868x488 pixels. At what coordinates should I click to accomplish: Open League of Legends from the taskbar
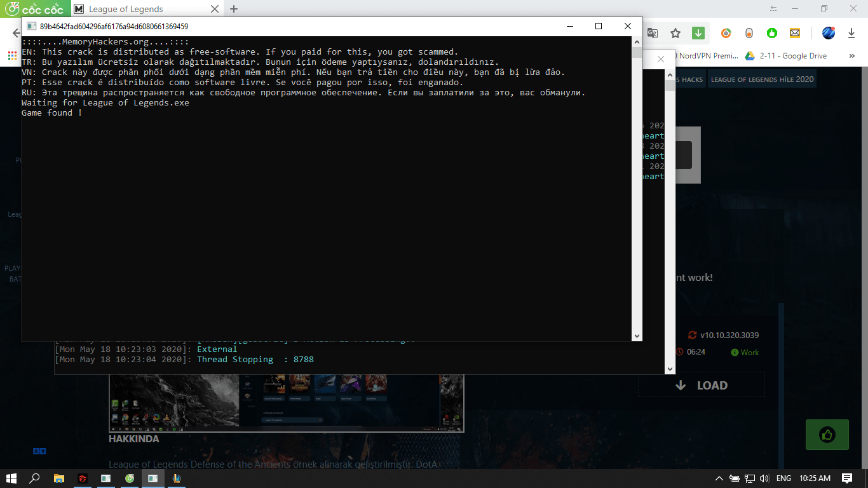click(x=177, y=478)
